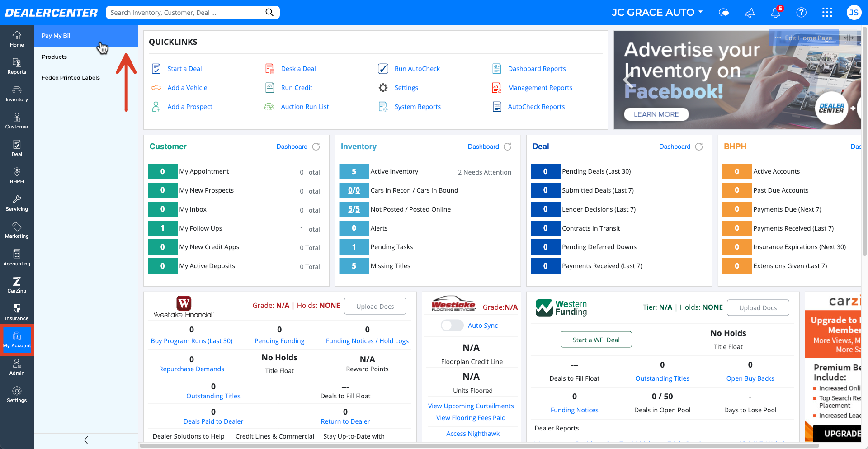This screenshot has width=868, height=449.
Task: Open My Account sidebar section
Action: click(x=17, y=340)
